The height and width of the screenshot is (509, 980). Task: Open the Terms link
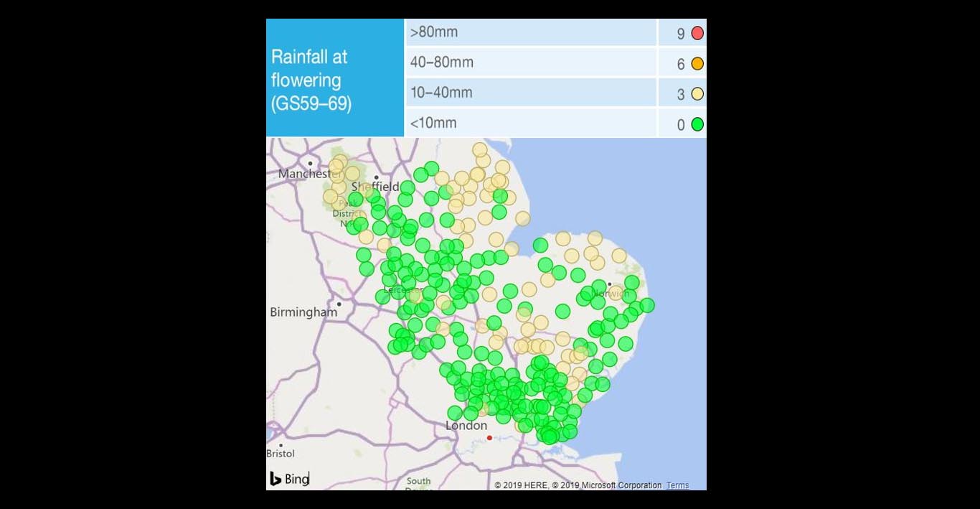[677, 485]
